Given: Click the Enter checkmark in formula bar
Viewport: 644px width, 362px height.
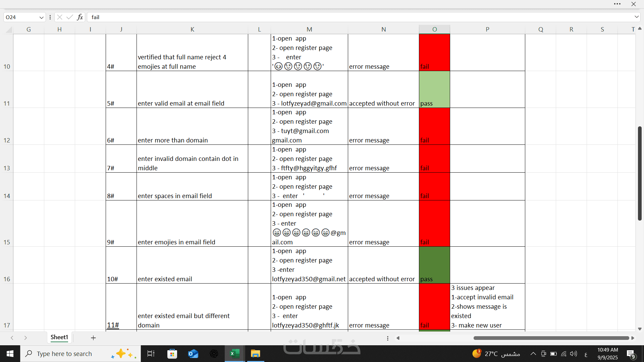Looking at the screenshot, I should point(69,17).
